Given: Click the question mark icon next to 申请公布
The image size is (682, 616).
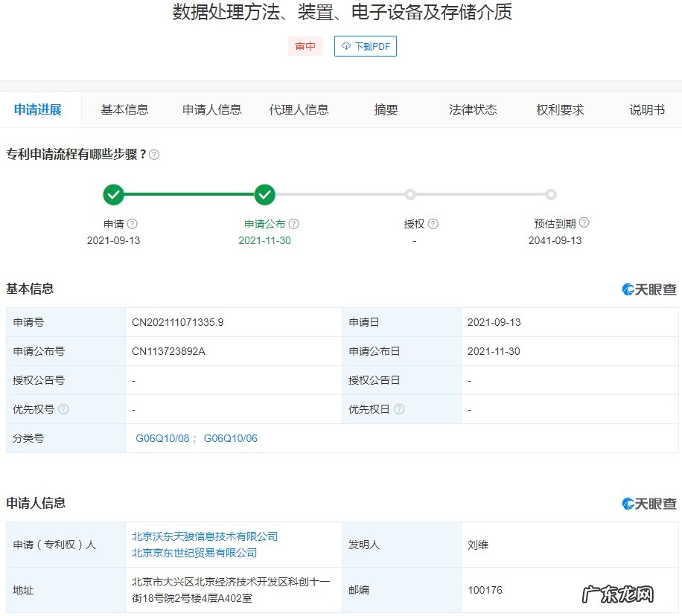Looking at the screenshot, I should pyautogui.click(x=293, y=222).
